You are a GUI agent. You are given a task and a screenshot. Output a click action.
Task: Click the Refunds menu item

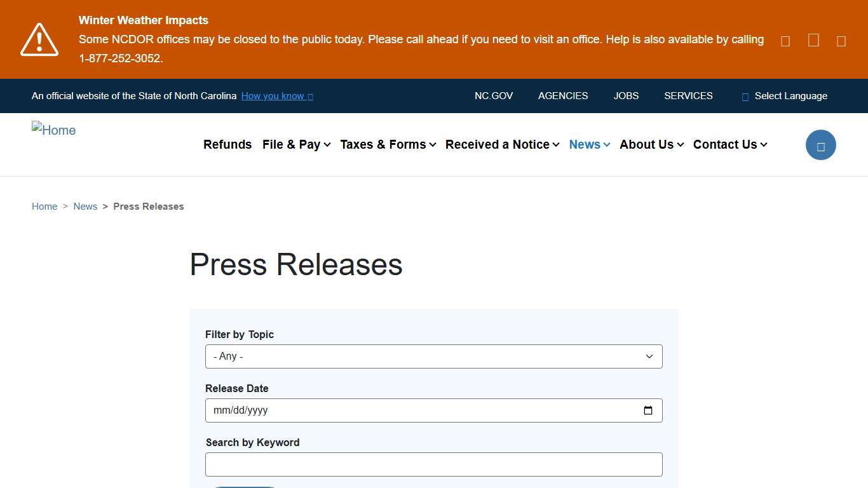(x=227, y=144)
